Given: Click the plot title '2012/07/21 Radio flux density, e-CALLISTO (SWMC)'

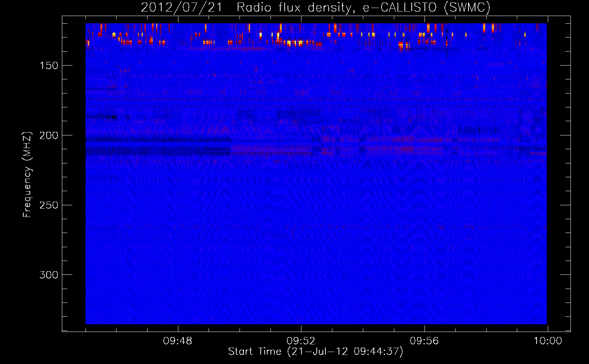Looking at the screenshot, I should pos(316,7).
